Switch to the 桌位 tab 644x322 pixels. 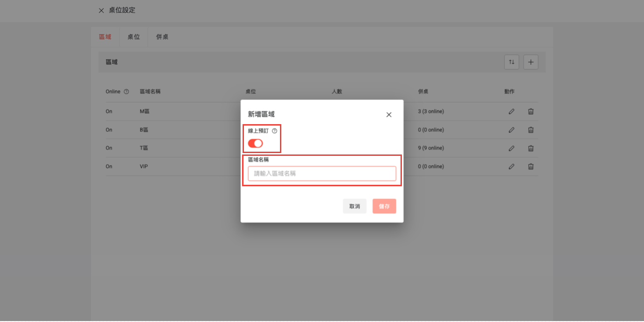(134, 37)
